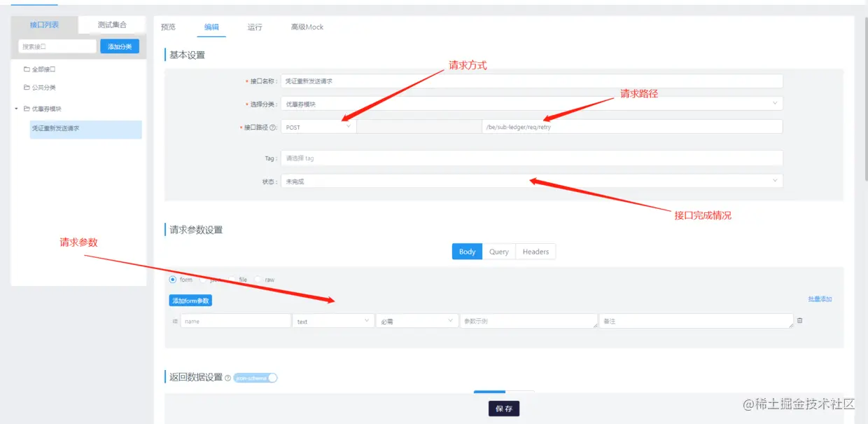The height and width of the screenshot is (424, 868).
Task: Select the 优惠券模块 category in the tree
Action: tap(47, 109)
